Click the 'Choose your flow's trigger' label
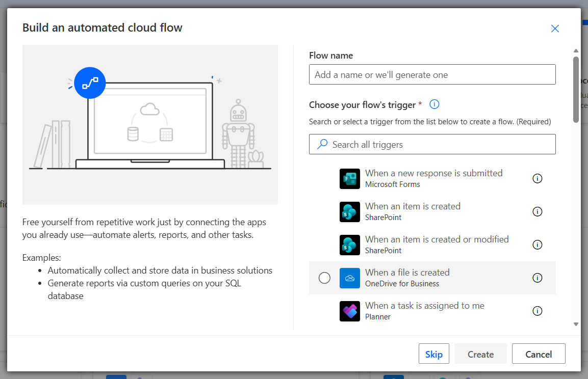 (362, 105)
